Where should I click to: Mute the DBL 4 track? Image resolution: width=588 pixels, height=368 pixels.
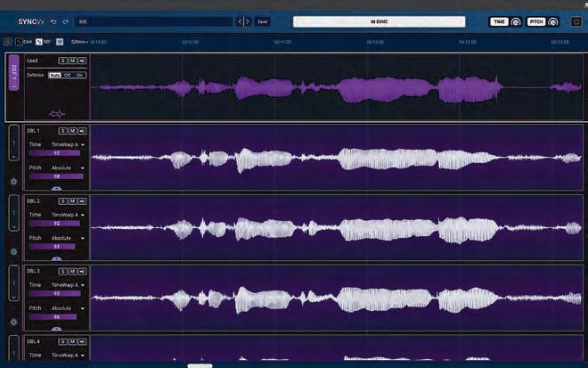(72, 341)
